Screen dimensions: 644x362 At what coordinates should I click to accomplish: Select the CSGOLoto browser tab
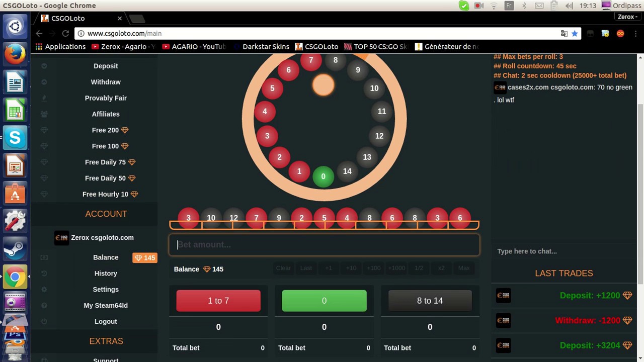point(80,18)
